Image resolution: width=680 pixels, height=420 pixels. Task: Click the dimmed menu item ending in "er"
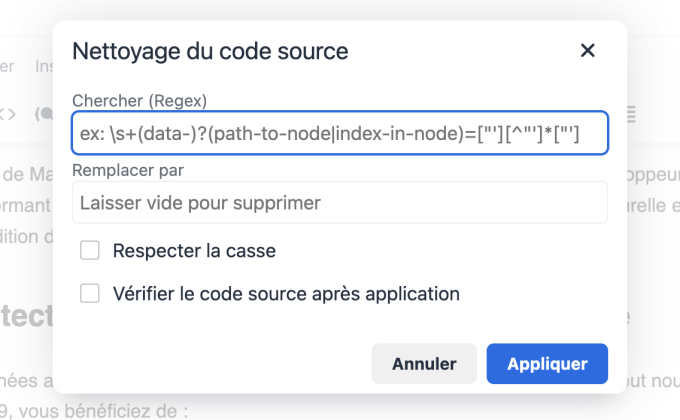tap(7, 67)
